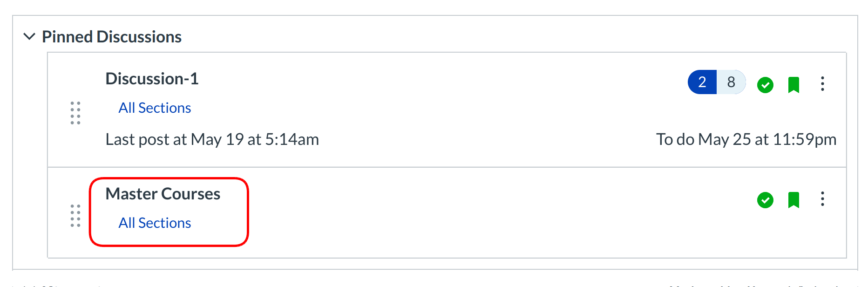Click the Pinned Discussions heading text
This screenshot has width=868, height=287.
(x=112, y=37)
